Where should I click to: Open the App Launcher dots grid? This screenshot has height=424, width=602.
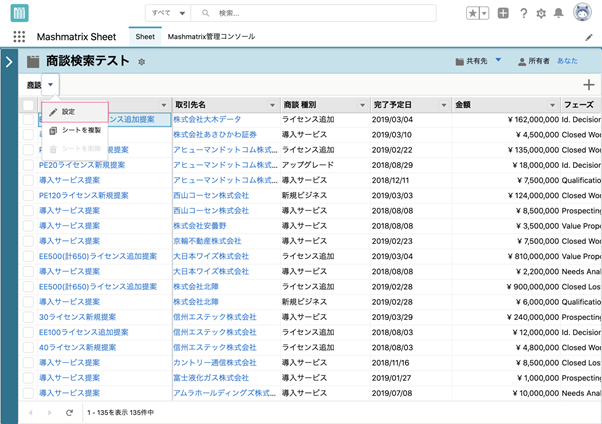19,36
